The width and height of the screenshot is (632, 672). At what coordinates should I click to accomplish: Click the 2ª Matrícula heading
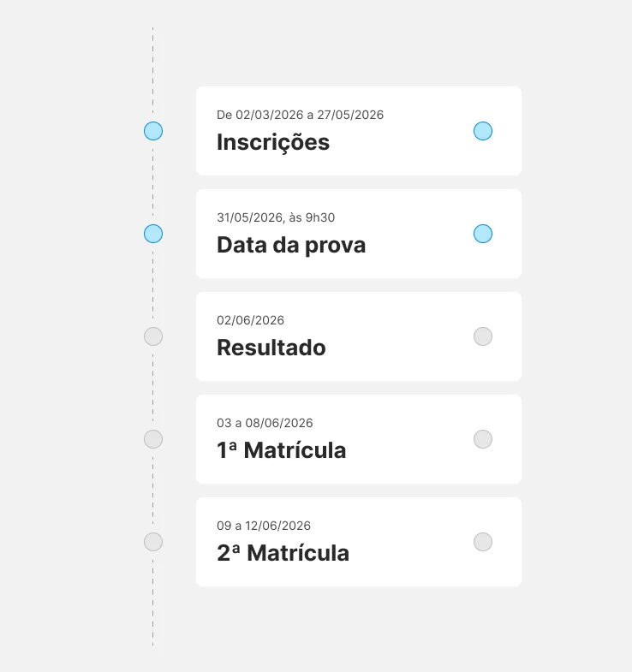pos(283,553)
